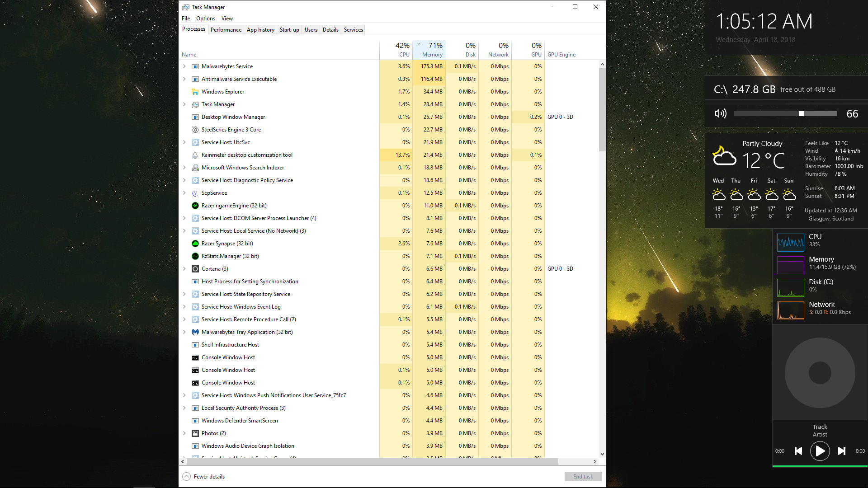The image size is (868, 488).
Task: Play the track in music widget
Action: 820,451
